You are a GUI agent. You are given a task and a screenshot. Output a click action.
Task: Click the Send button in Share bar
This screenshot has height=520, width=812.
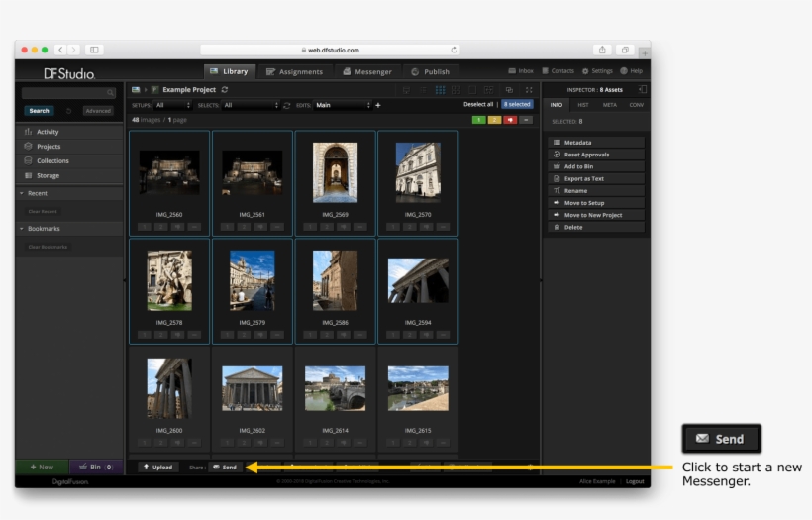224,467
